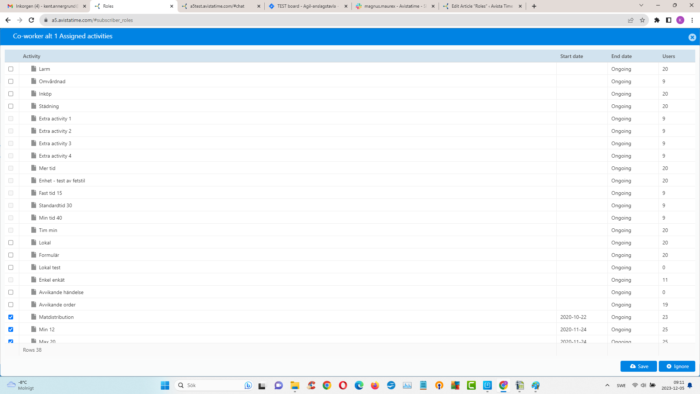The image size is (700, 394).
Task: Open the Chrome three-dot menu
Action: (x=692, y=20)
